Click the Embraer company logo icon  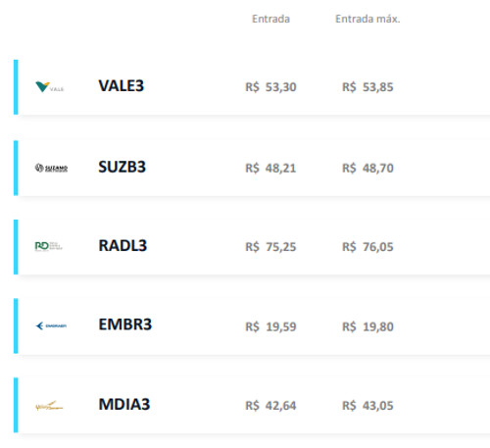point(51,325)
